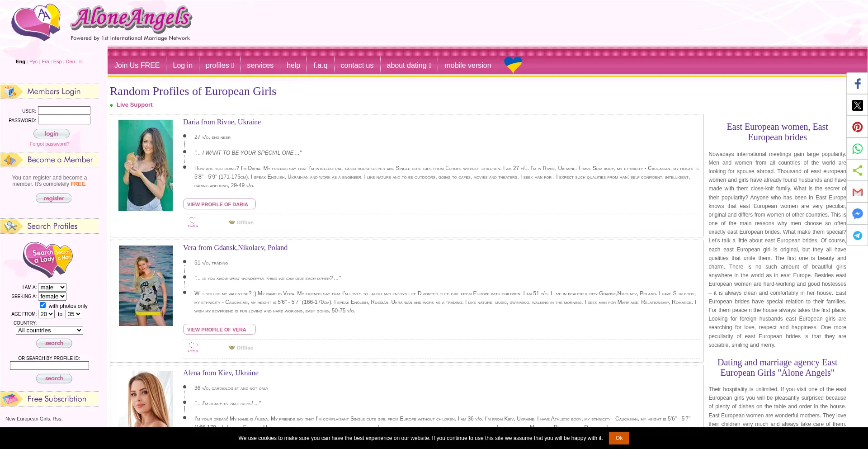Click the profile search button
The height and width of the screenshot is (449, 868).
click(54, 343)
